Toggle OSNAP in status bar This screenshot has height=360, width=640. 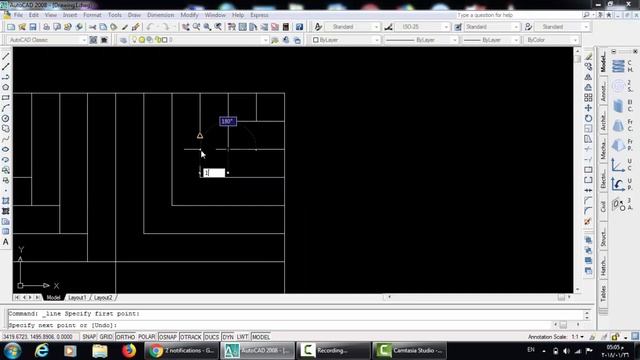click(x=168, y=337)
